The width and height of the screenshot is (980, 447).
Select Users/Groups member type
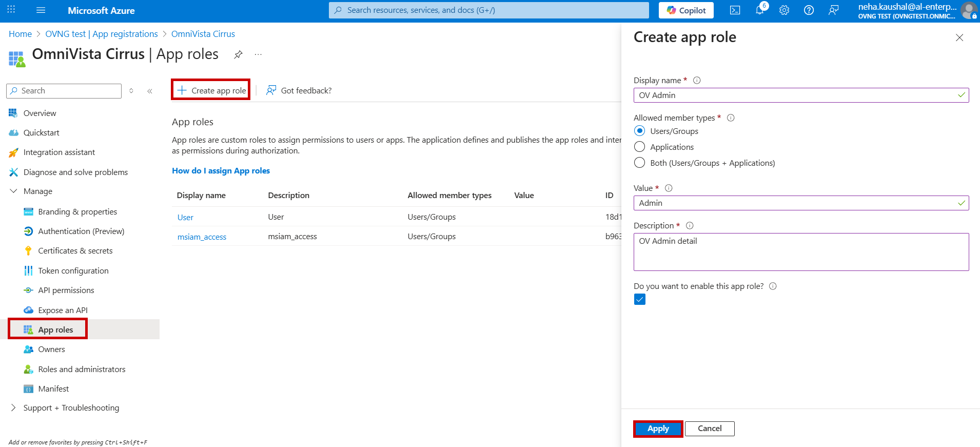[x=639, y=131]
